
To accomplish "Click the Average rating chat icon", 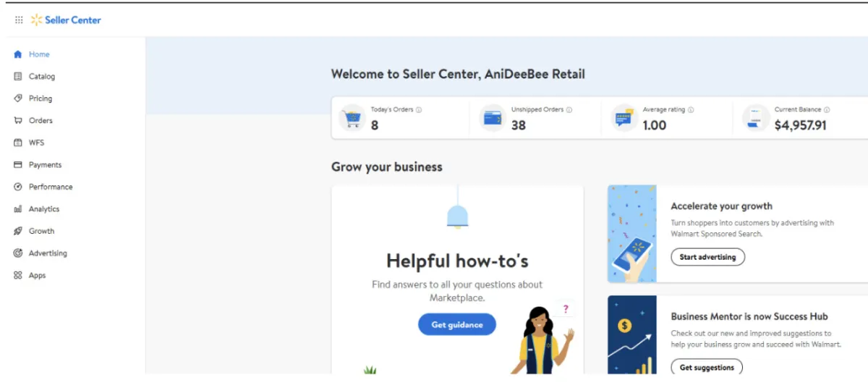I will click(624, 117).
